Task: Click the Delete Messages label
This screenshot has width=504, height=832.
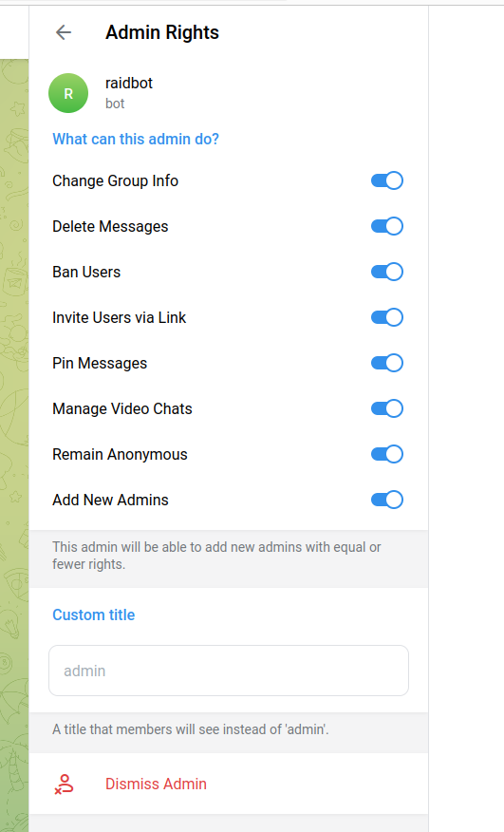Action: point(110,227)
